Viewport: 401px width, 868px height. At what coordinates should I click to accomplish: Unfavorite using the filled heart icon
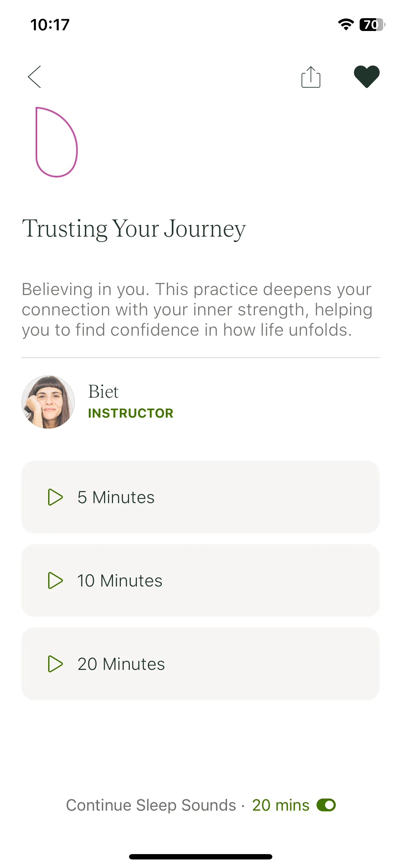coord(366,77)
